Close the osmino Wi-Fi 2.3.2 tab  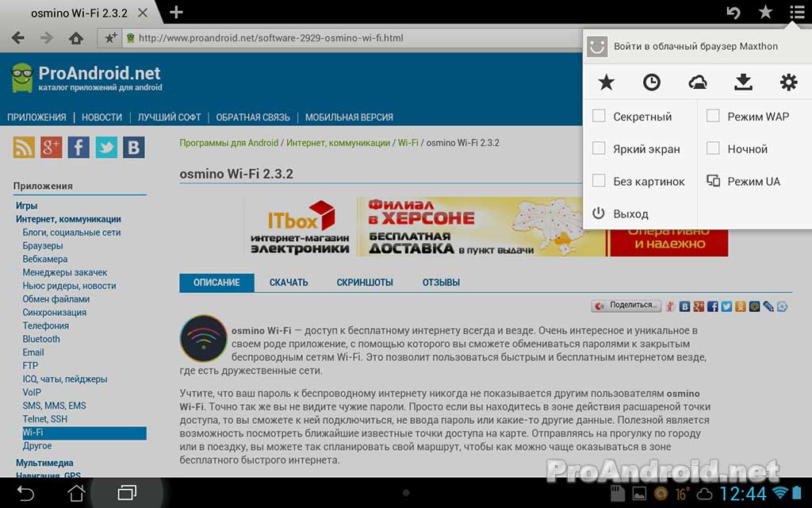[x=143, y=13]
